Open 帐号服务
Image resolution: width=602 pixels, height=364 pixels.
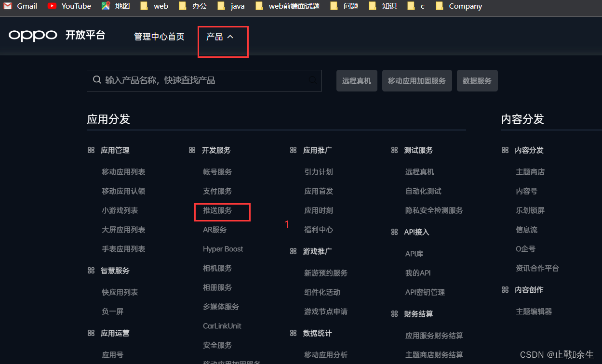(217, 172)
